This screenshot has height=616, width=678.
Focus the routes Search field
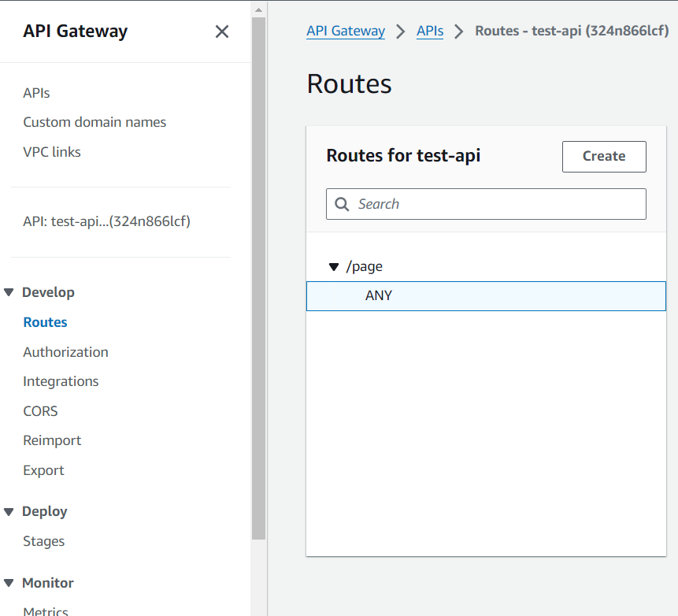(x=486, y=204)
